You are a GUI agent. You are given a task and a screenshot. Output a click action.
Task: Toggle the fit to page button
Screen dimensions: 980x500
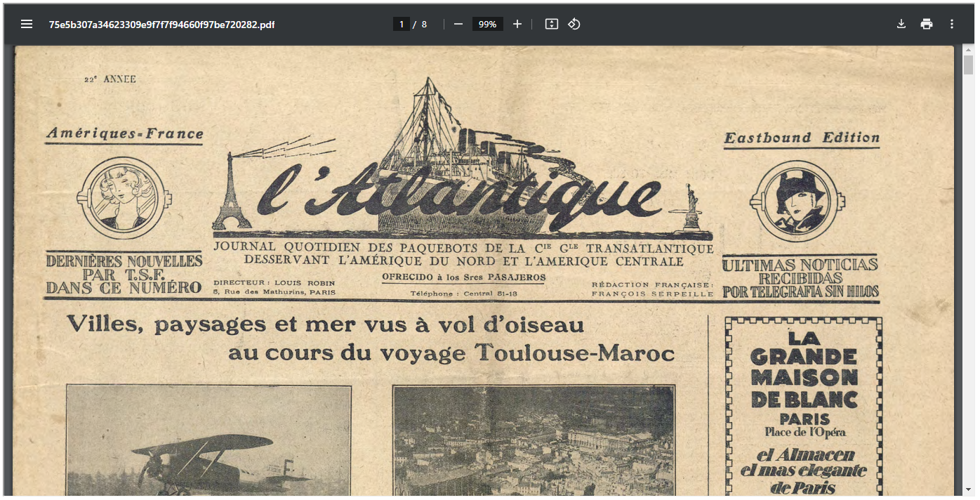[552, 24]
